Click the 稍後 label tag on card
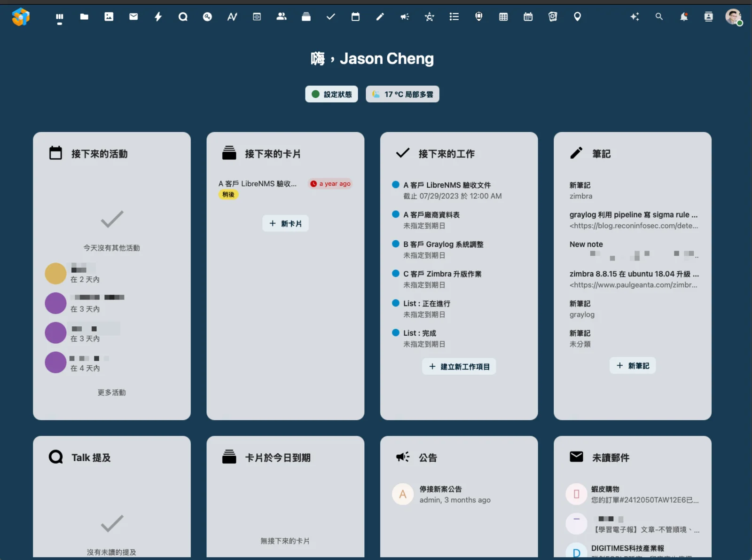 point(228,195)
